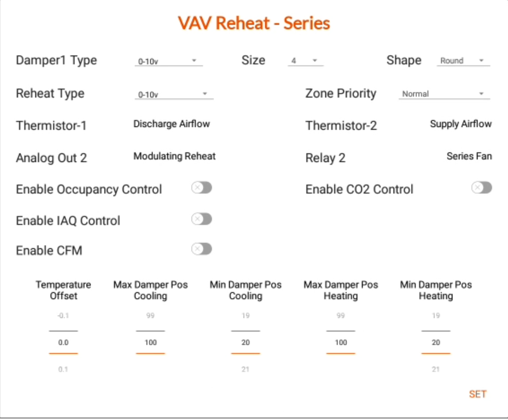
Task: Select 21 in Min Damper Pos Cooling
Action: (245, 369)
